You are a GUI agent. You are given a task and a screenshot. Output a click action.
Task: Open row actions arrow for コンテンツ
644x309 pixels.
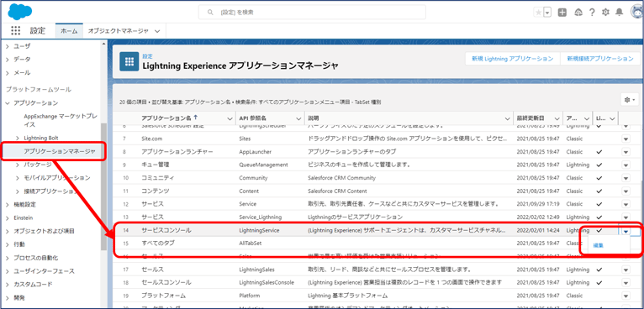[x=626, y=191]
